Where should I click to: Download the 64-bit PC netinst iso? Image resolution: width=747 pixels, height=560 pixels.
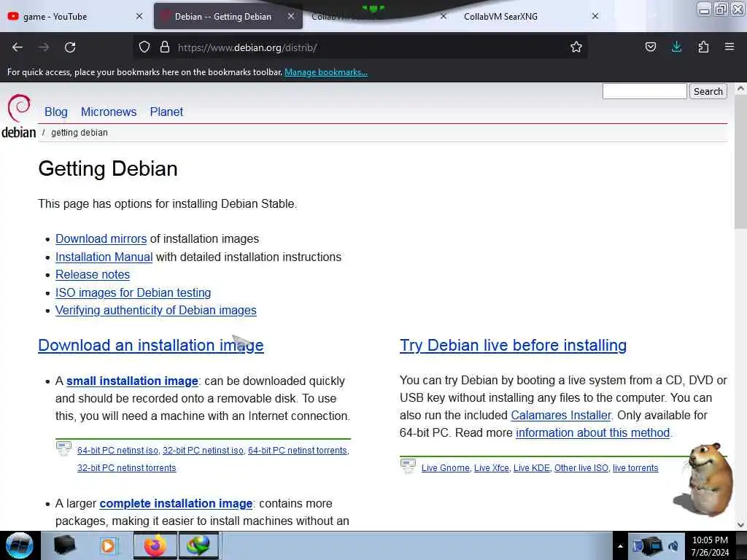tap(117, 451)
